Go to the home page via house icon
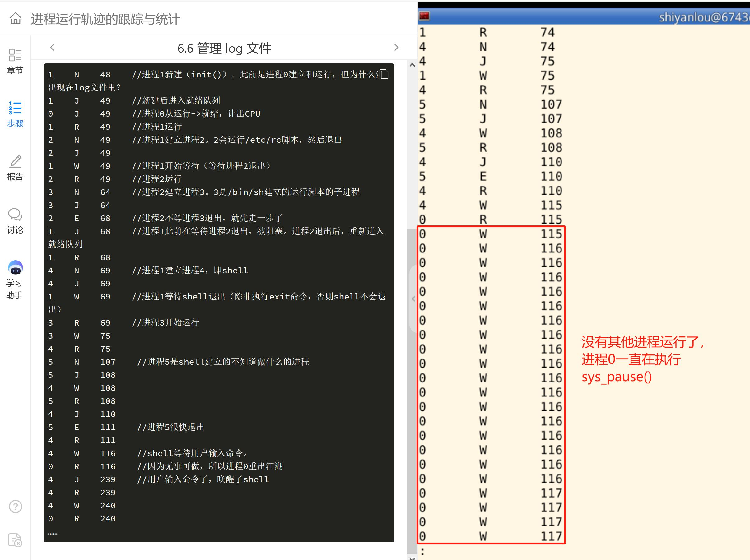 point(15,19)
